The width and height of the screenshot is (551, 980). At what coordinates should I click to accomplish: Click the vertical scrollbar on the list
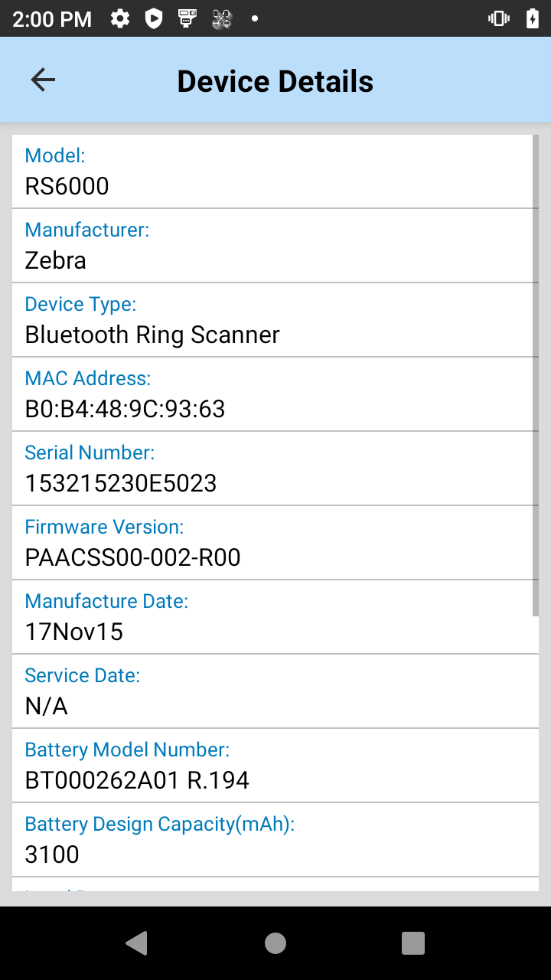pyautogui.click(x=535, y=375)
